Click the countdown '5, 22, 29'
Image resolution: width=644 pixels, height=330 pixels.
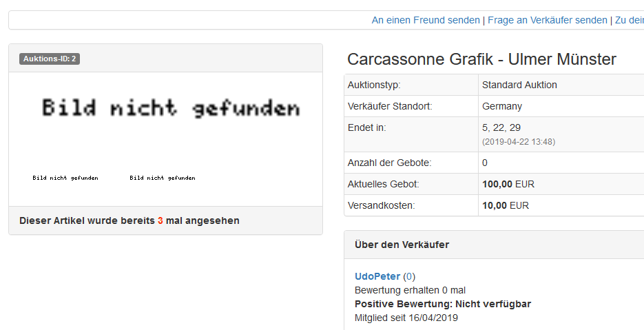(501, 127)
